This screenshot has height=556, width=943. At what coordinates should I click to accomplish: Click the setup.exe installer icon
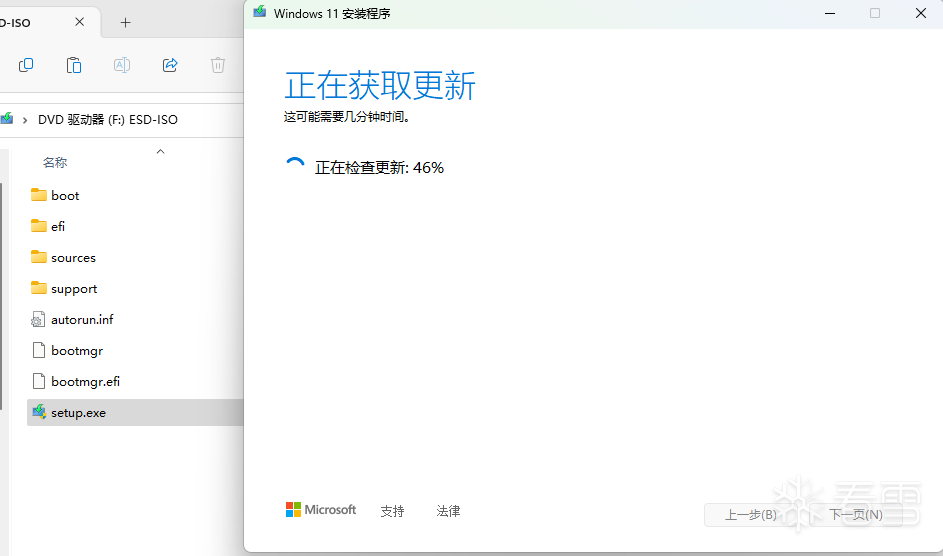(x=39, y=412)
